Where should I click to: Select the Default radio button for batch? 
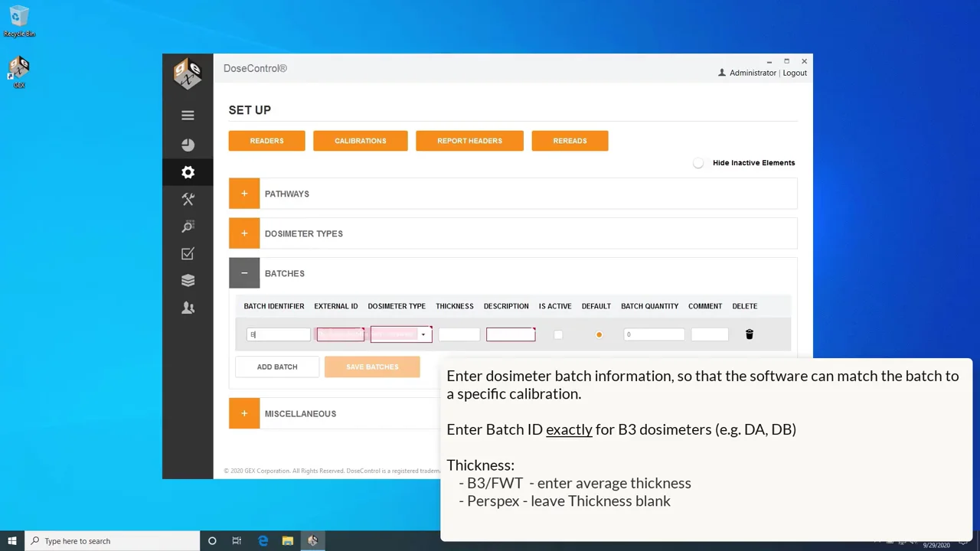[x=599, y=334]
